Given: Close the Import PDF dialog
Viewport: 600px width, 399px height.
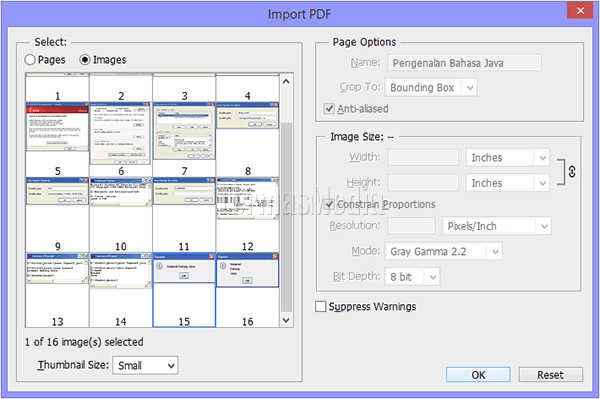Looking at the screenshot, I should point(580,10).
